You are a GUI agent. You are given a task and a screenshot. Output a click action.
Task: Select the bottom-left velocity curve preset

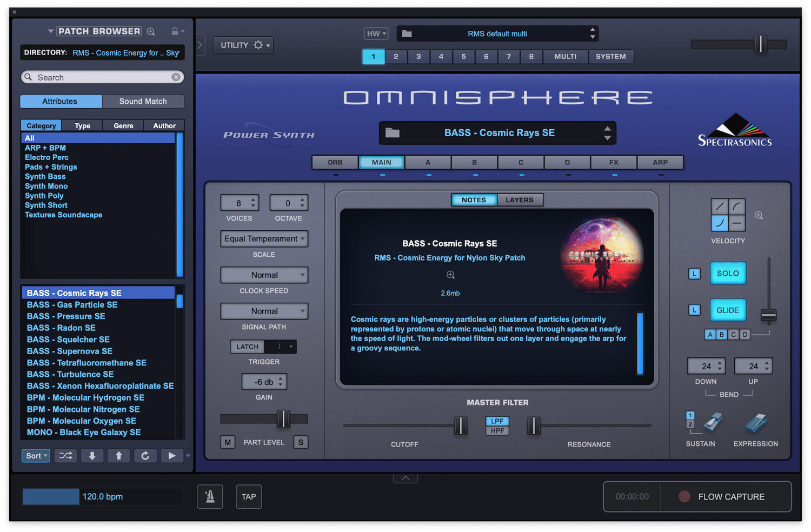pos(720,222)
